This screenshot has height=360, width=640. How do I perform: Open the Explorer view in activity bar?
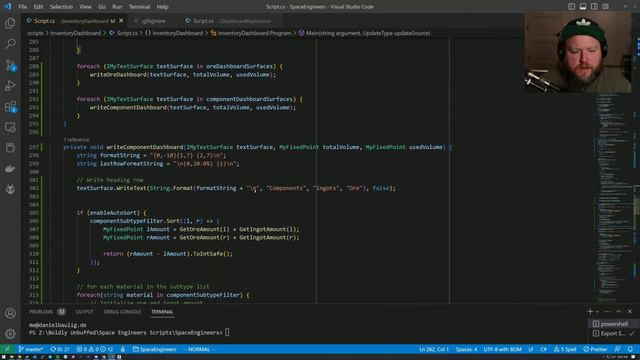(10, 23)
